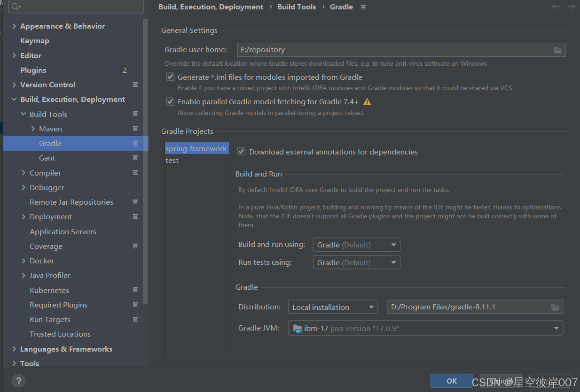Expand the Compiler node
Screen dimensions: 580x392
pyautogui.click(x=24, y=173)
